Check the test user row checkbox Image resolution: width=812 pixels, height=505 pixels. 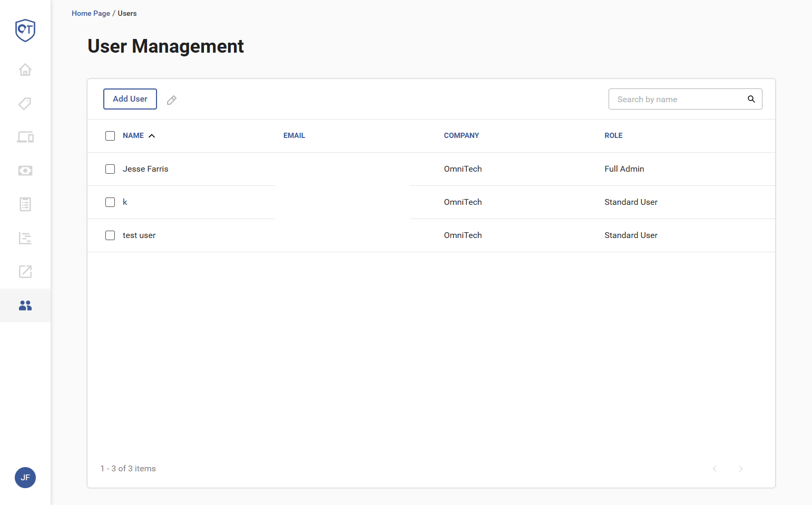pos(110,235)
